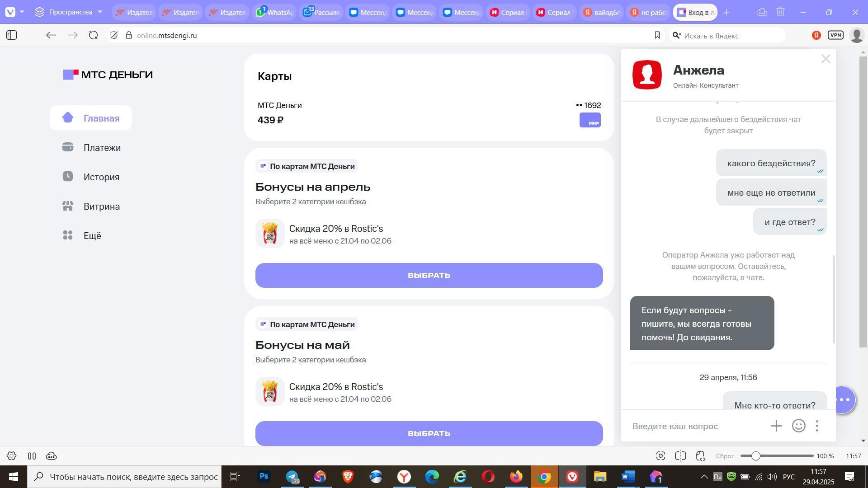Open Vivaldi main menu icon

coord(10,12)
